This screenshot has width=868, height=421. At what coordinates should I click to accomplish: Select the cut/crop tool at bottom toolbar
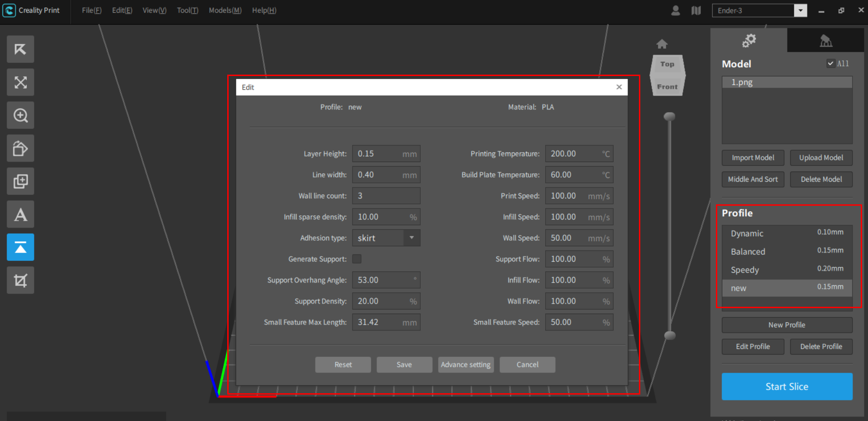[20, 280]
